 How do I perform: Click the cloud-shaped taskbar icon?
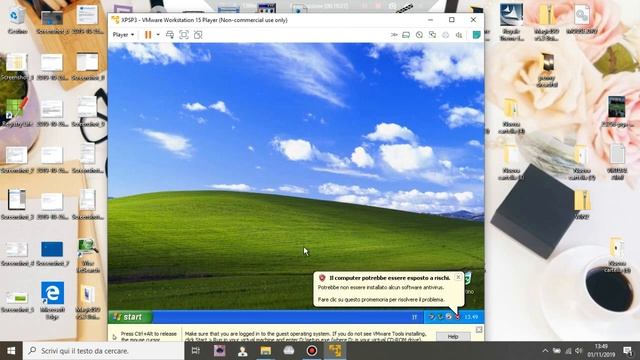289,351
